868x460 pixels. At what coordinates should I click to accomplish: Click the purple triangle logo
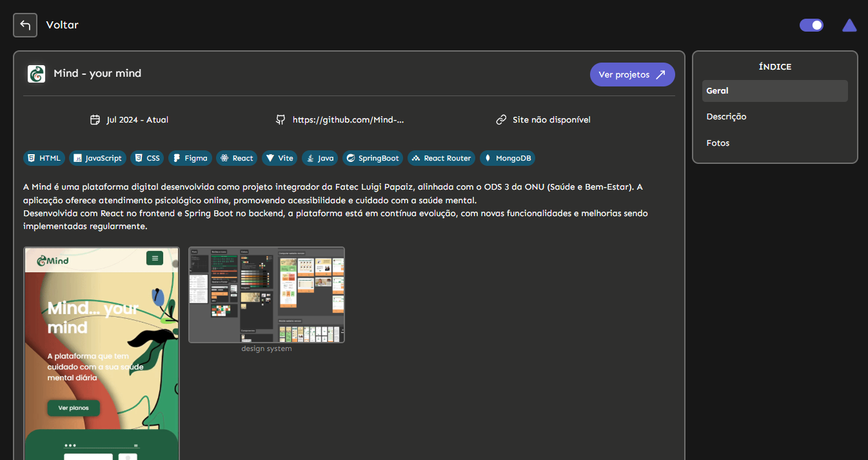pyautogui.click(x=849, y=25)
